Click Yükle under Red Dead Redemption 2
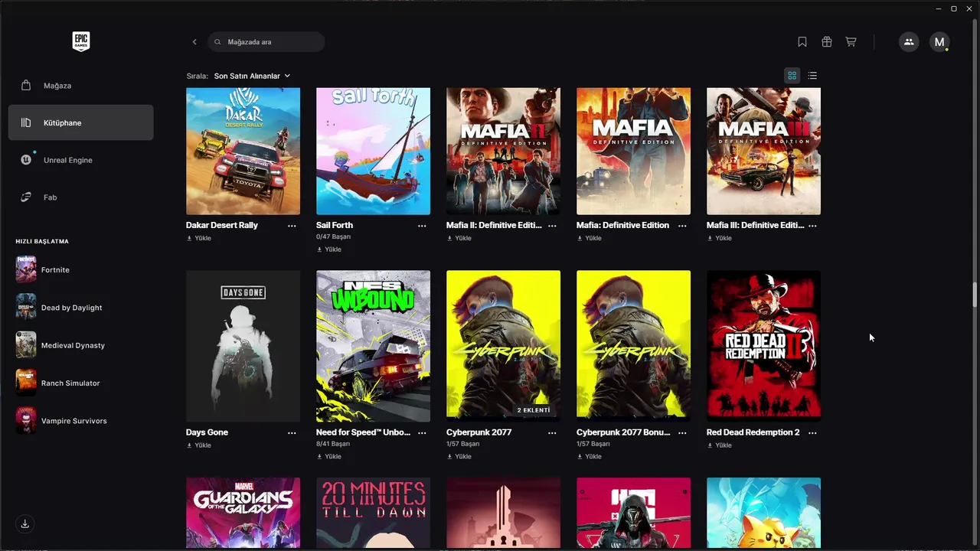This screenshot has width=980, height=551. 719,445
